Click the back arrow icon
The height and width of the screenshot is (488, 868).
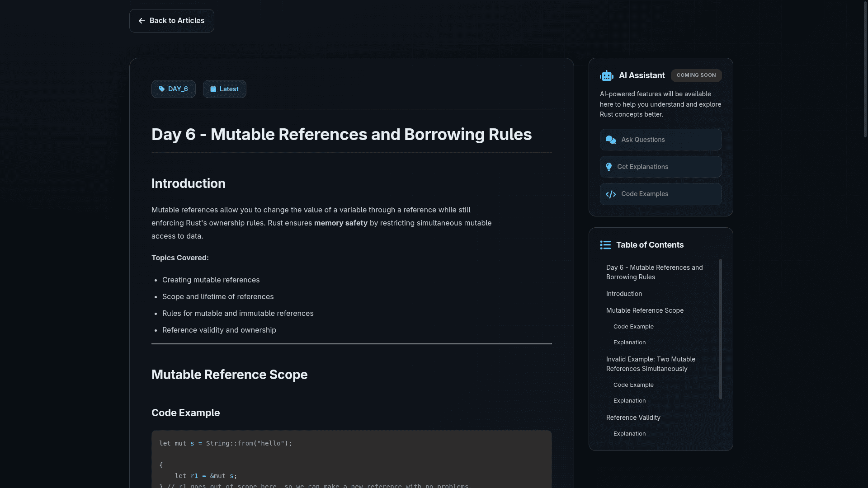click(x=142, y=21)
